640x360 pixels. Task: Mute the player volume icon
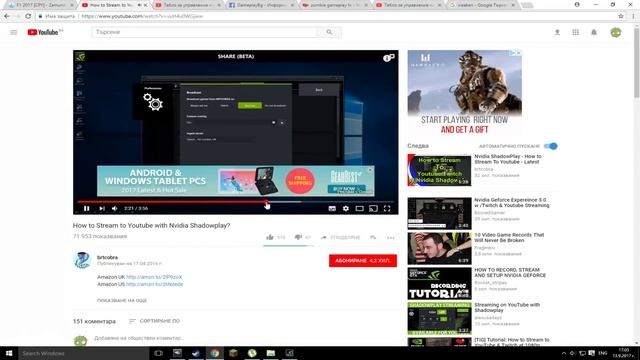pos(115,208)
